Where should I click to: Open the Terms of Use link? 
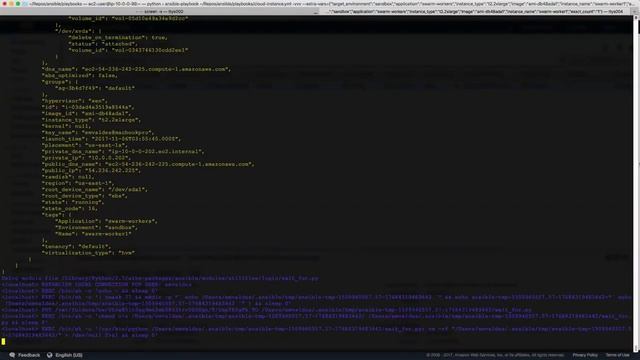pos(618,355)
